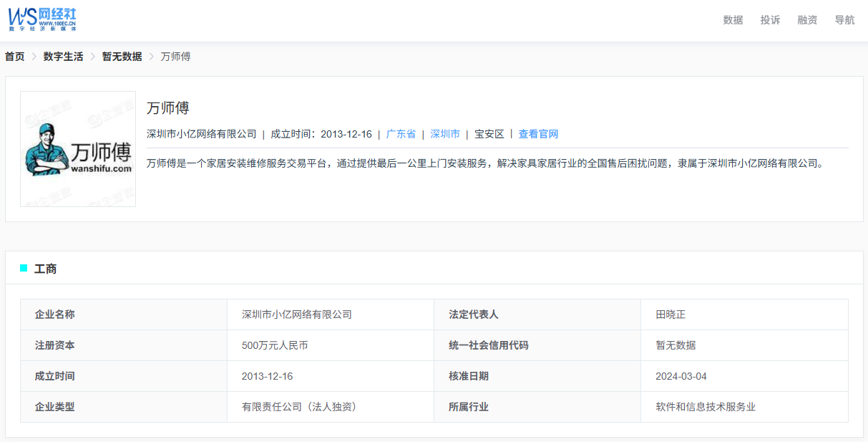The width and height of the screenshot is (868, 442).
Task: Select legal representative 田晓正
Action: pos(670,314)
